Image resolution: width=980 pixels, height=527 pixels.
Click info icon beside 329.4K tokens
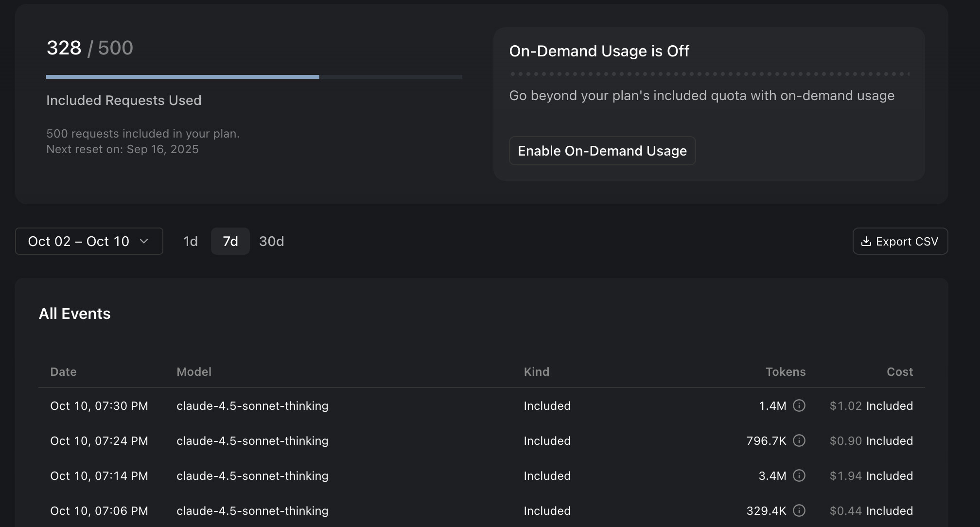(x=799, y=510)
